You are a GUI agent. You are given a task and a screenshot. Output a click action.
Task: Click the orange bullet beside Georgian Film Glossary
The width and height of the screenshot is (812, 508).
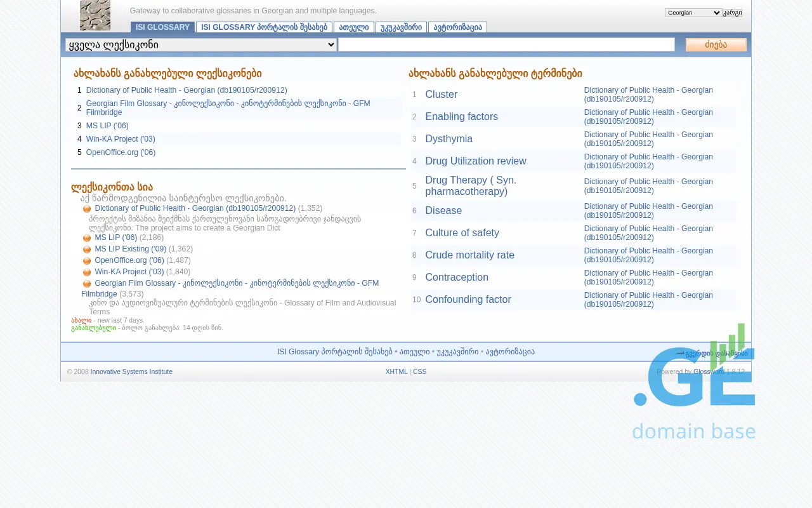(87, 284)
